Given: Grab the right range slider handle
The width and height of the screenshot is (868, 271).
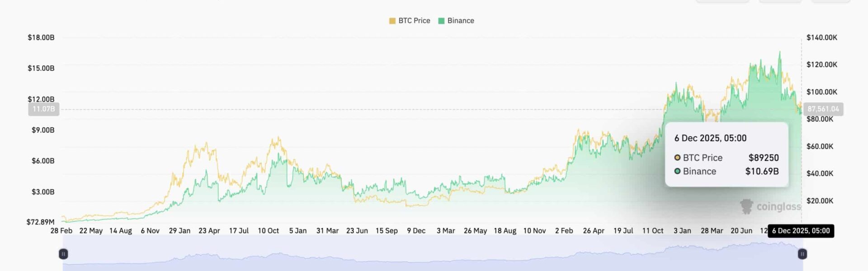Looking at the screenshot, I should coord(802,254).
